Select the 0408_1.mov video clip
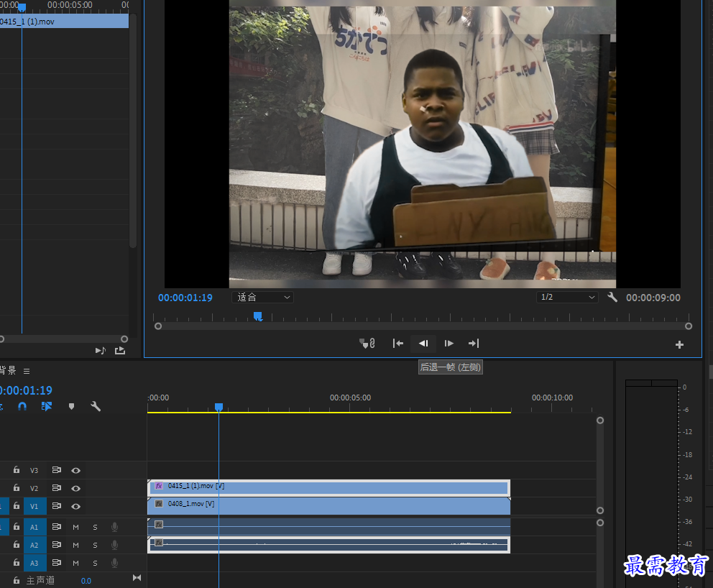The image size is (713, 588). click(x=328, y=506)
